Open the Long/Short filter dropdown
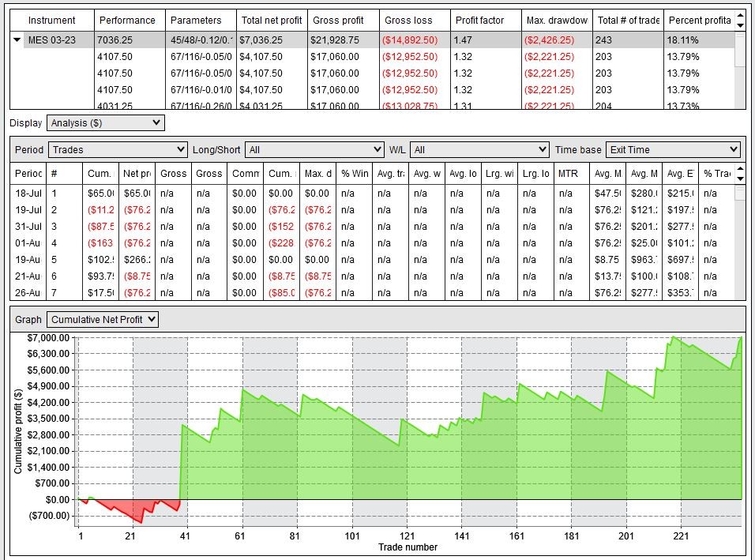The width and height of the screenshot is (755, 560). pos(315,148)
